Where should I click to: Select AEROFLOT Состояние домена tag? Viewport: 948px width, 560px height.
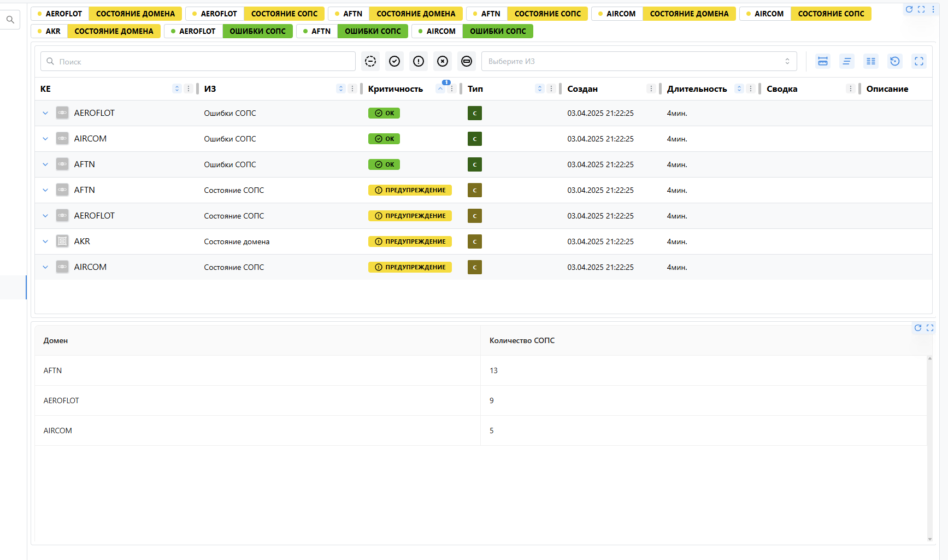coord(107,14)
